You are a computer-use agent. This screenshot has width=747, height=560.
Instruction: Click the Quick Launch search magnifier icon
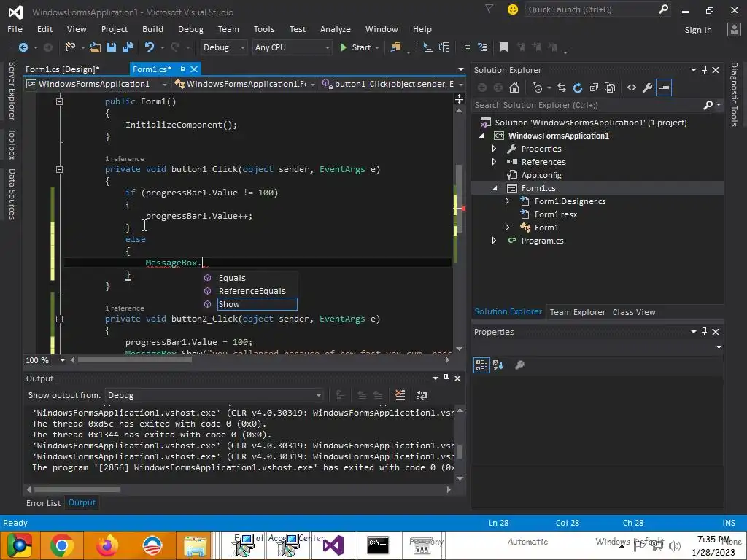[663, 9]
